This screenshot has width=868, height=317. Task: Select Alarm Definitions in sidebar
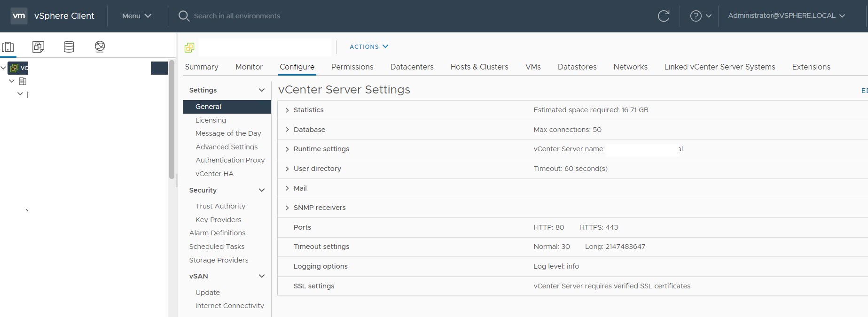[217, 233]
